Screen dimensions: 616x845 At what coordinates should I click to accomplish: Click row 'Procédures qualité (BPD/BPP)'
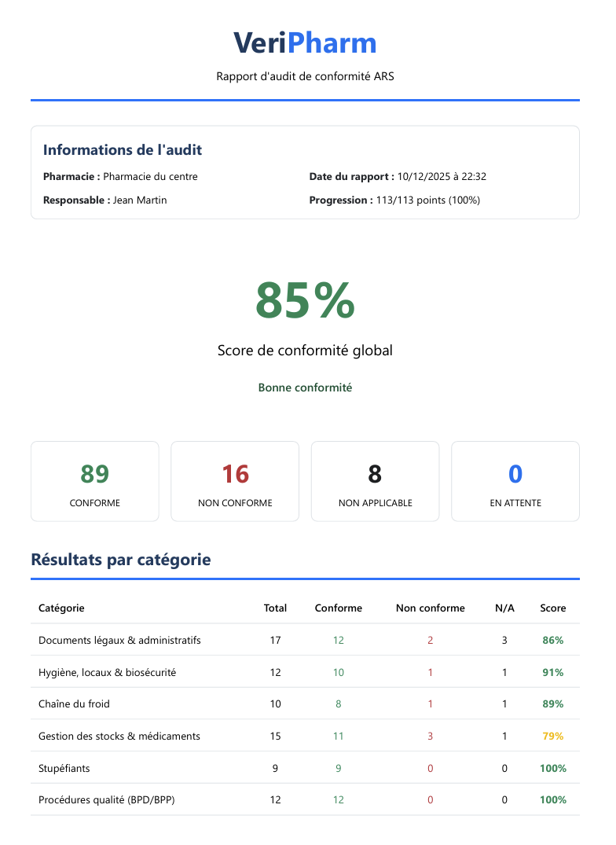coord(305,799)
